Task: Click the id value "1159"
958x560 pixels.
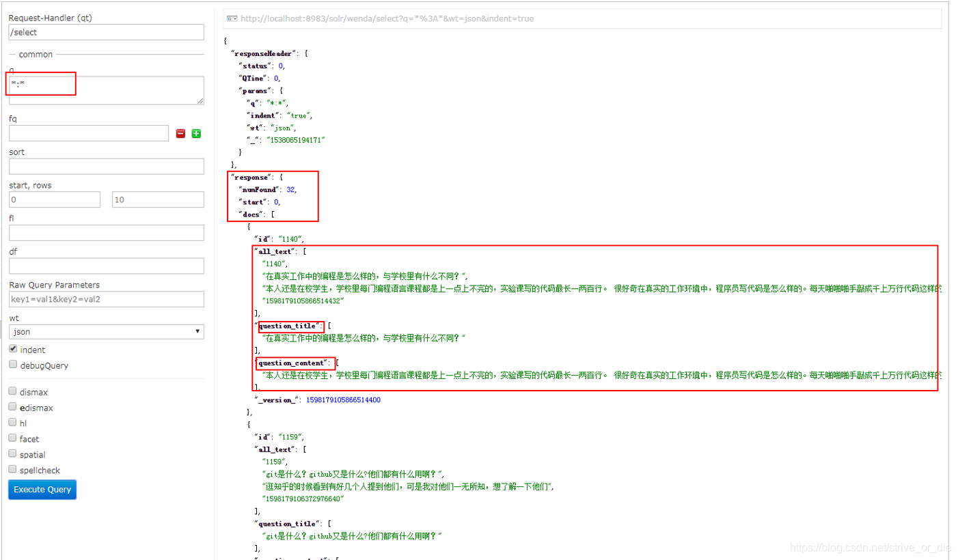Action: [x=290, y=437]
